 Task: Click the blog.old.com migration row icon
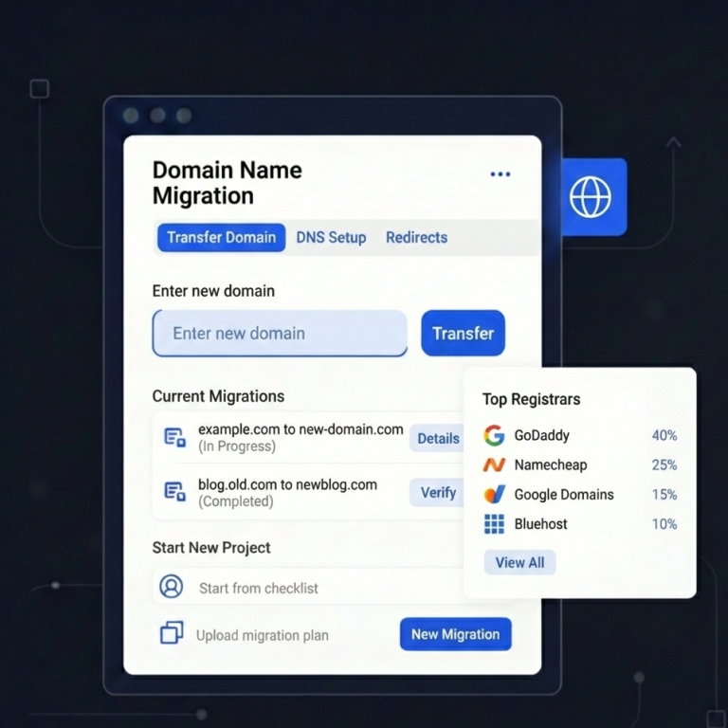[x=174, y=491]
